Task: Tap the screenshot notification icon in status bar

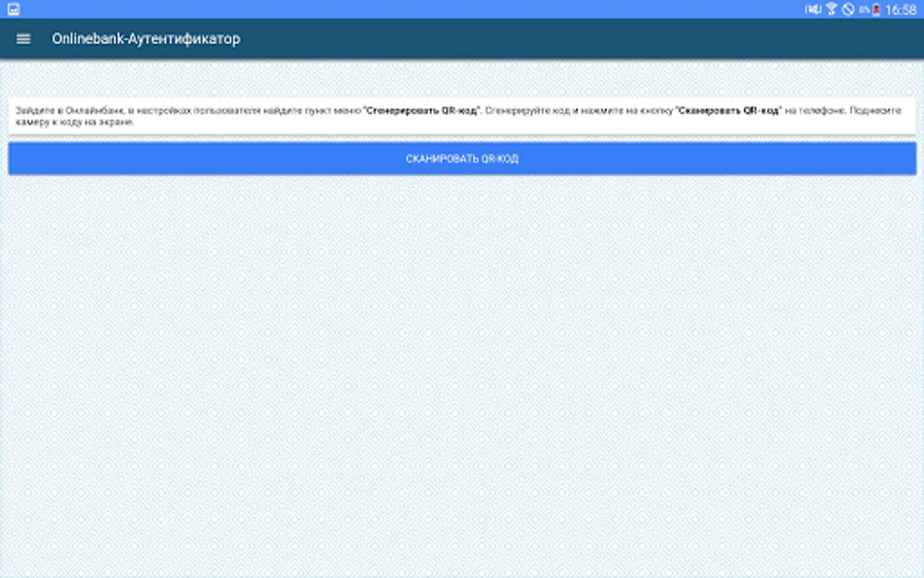Action: (x=13, y=9)
